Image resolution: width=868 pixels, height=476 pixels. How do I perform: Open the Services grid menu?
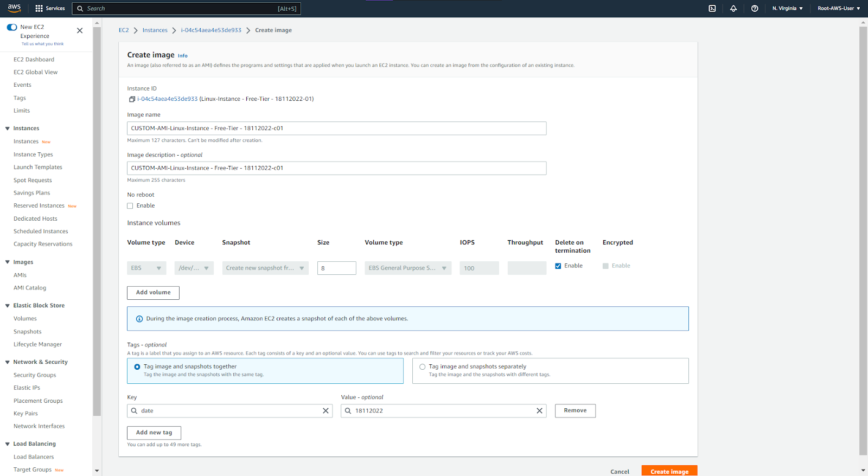50,8
